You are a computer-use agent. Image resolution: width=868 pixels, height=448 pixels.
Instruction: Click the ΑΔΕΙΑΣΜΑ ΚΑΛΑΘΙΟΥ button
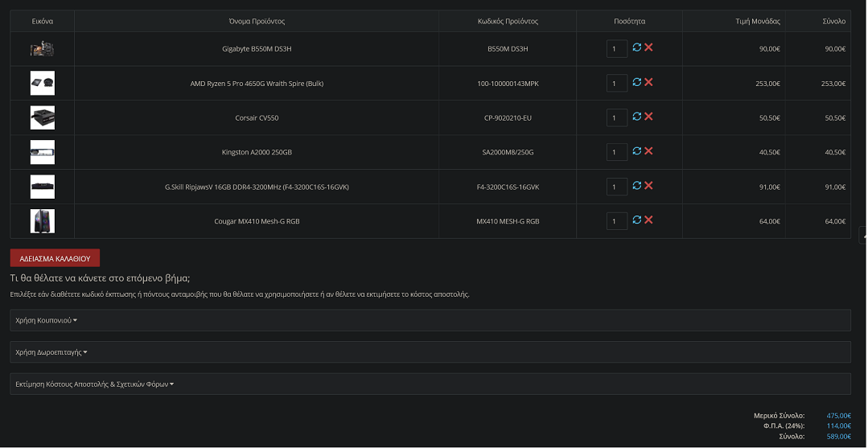[x=55, y=258]
